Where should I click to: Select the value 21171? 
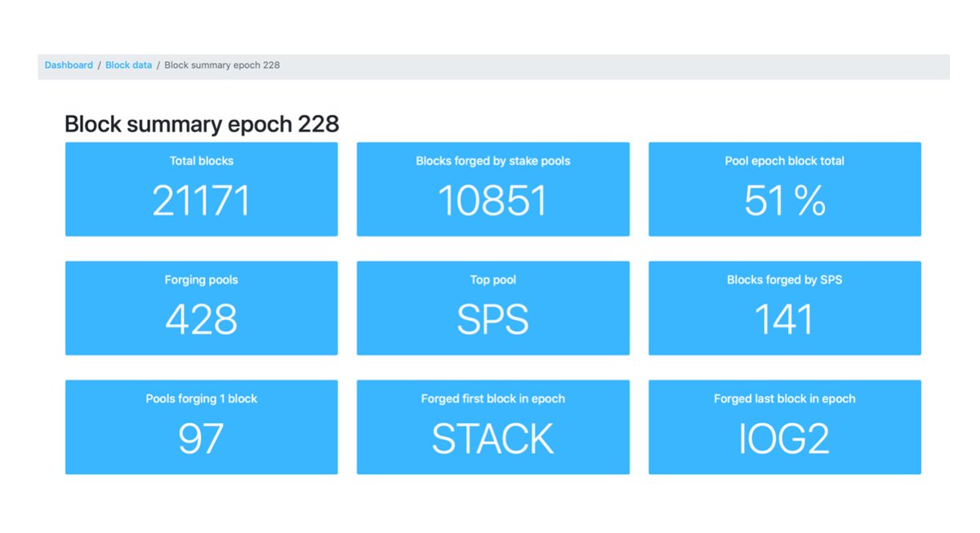click(202, 201)
